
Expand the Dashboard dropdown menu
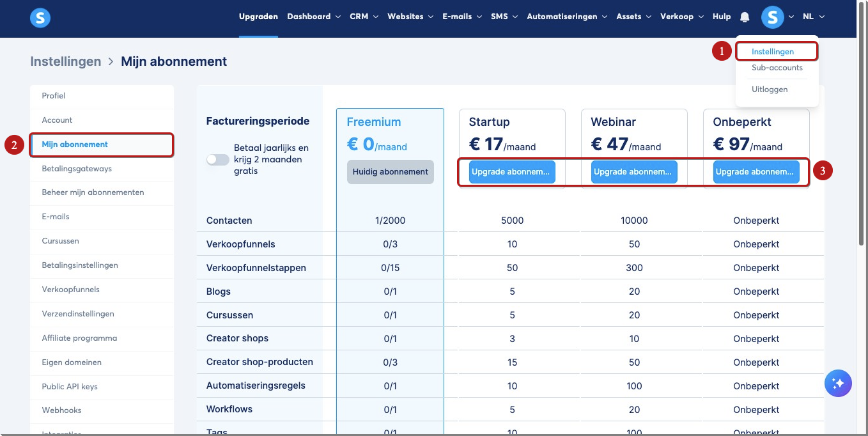click(314, 17)
